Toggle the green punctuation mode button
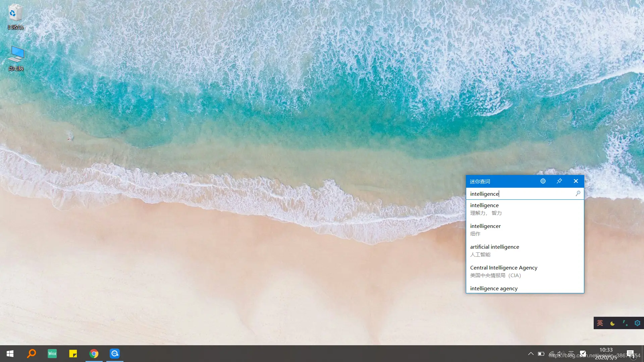 tap(625, 323)
